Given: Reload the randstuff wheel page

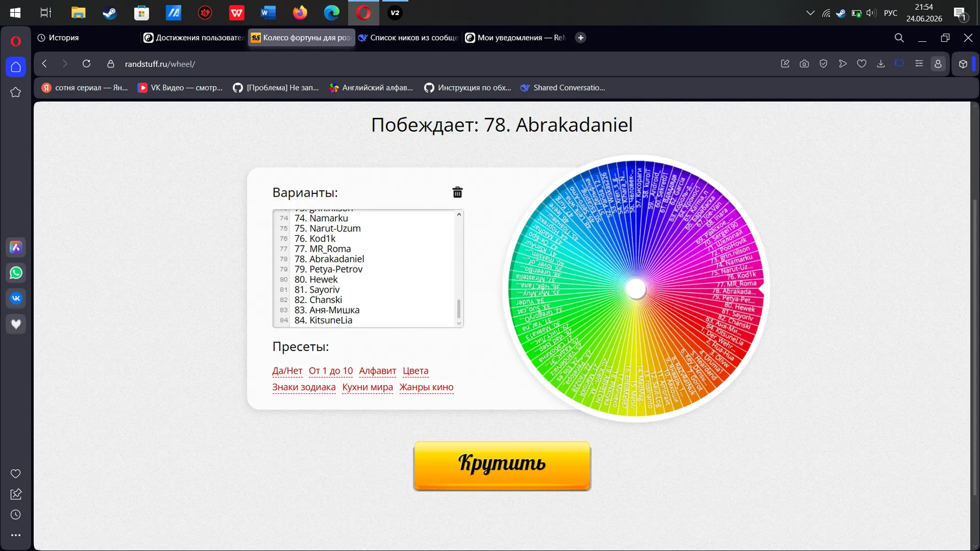Looking at the screenshot, I should click(87, 64).
